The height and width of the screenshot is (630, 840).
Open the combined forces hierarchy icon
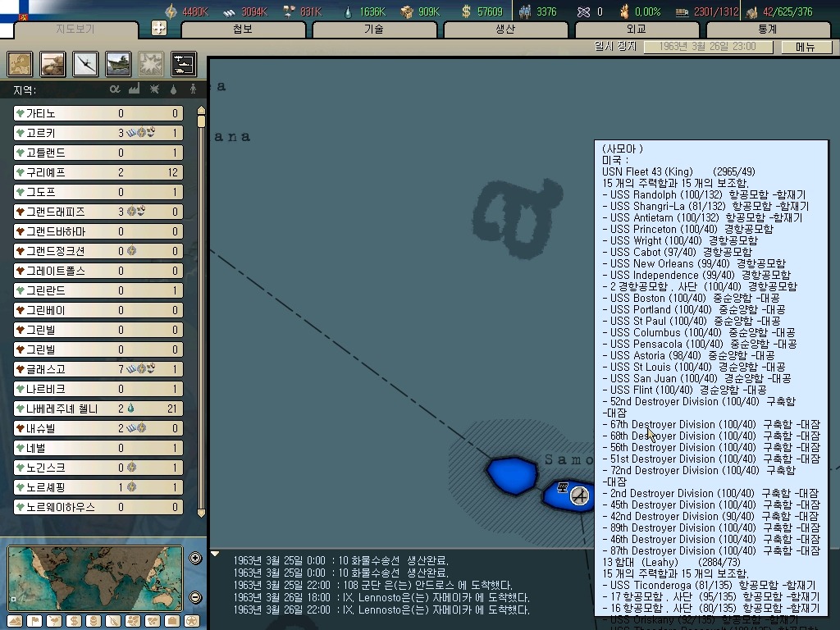click(x=184, y=64)
